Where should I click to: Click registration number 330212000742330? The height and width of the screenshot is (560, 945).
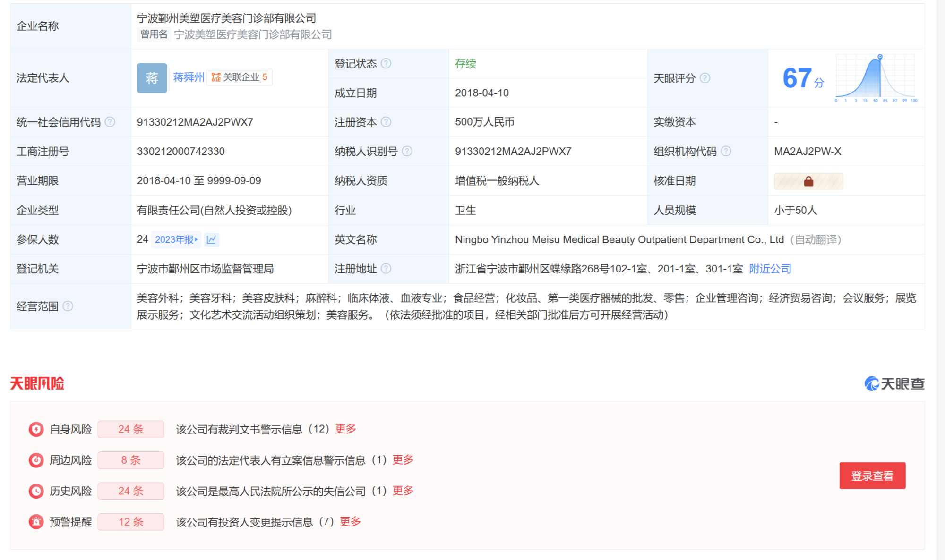181,151
